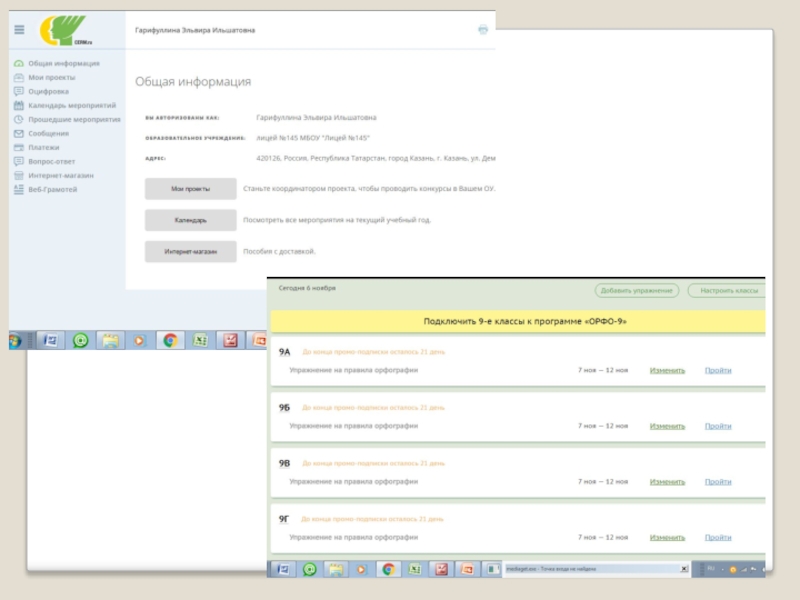Click the icon beside Вопрос-ответ
Image resolution: width=800 pixels, height=600 pixels.
coord(19,161)
